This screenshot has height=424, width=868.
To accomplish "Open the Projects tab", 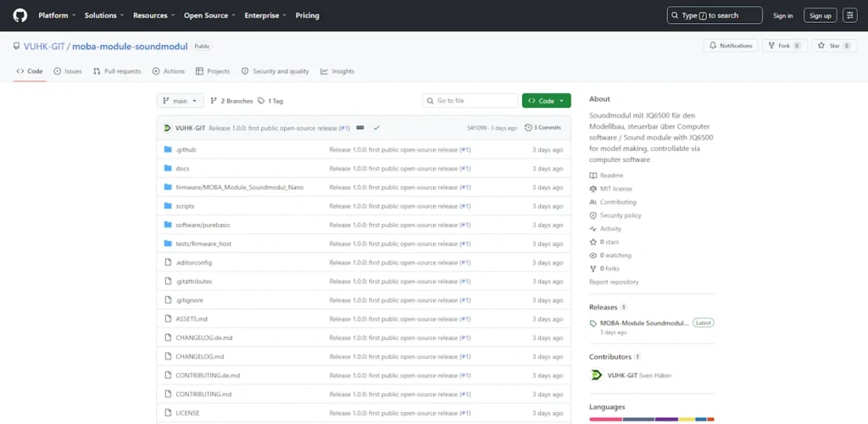I will click(212, 71).
